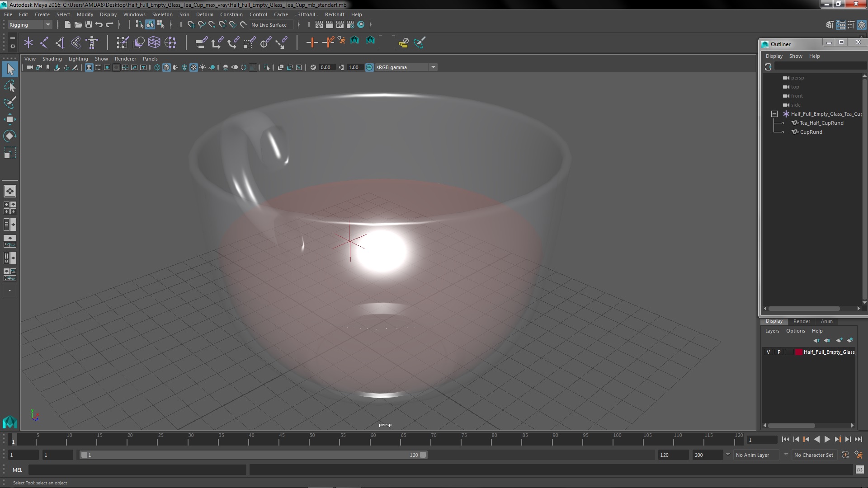The height and width of the screenshot is (488, 868).
Task: Select the Paint Selection tool
Action: pyautogui.click(x=10, y=103)
